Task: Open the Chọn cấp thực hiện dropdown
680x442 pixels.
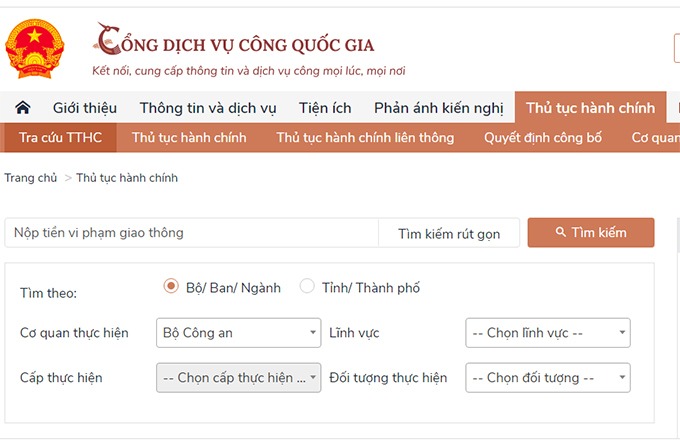Action: [x=238, y=378]
